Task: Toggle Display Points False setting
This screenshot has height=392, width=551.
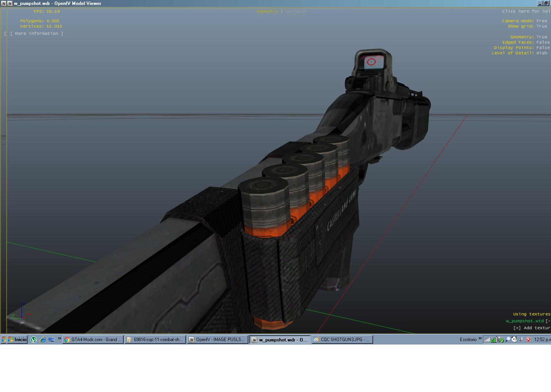Action: pyautogui.click(x=543, y=47)
